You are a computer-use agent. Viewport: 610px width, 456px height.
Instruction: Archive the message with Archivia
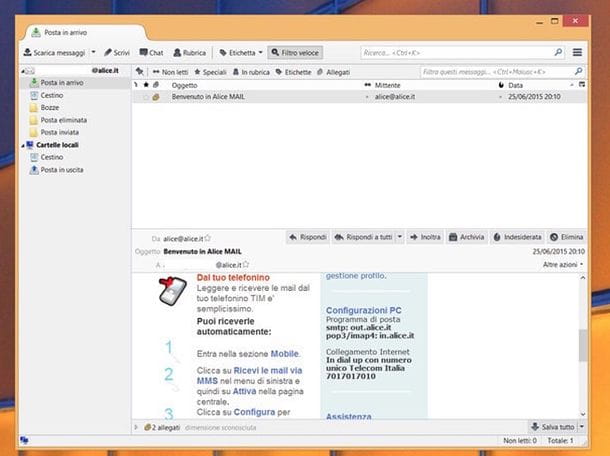click(x=466, y=237)
